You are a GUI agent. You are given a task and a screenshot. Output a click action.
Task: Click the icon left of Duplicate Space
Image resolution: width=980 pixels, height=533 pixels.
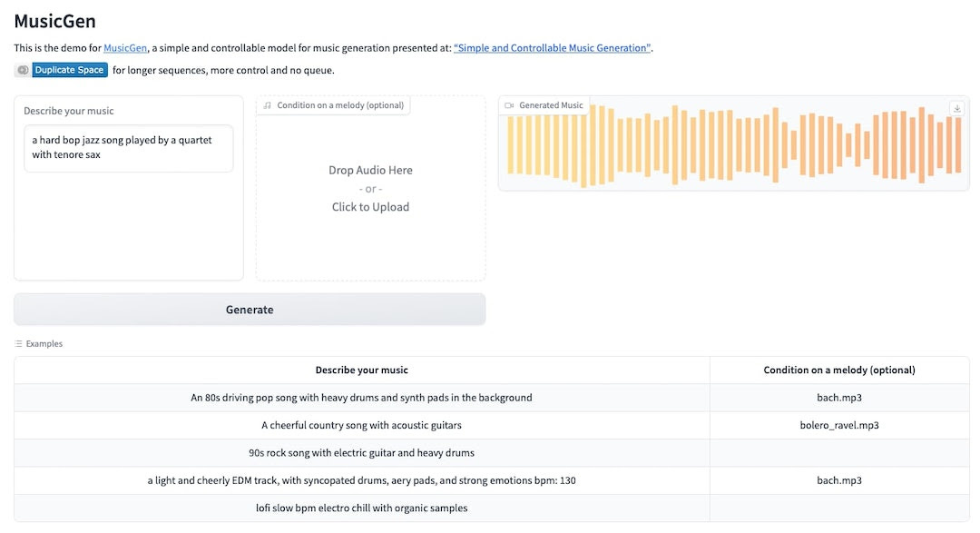[23, 70]
